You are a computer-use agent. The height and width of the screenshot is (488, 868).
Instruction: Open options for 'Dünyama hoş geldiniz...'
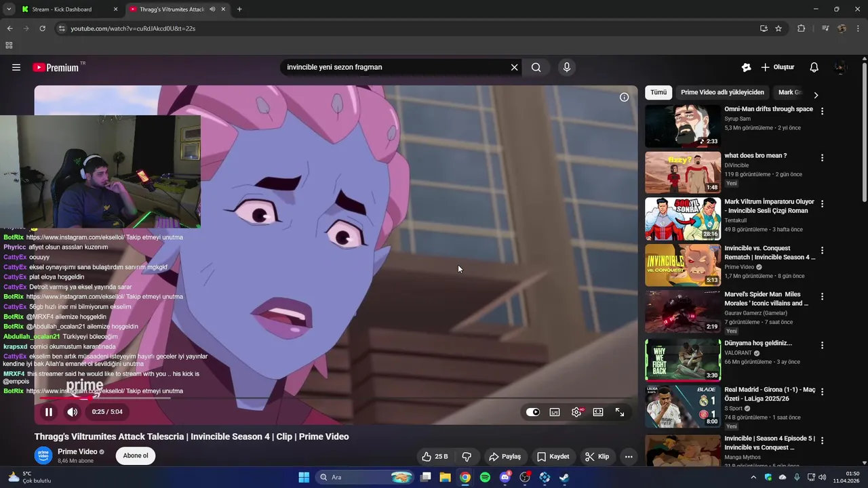coord(822,345)
